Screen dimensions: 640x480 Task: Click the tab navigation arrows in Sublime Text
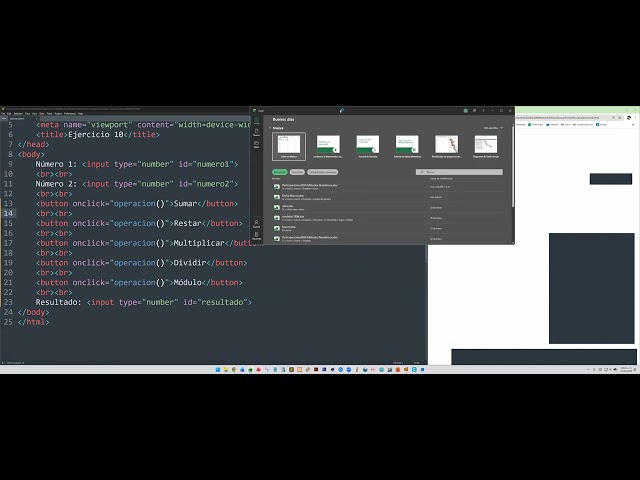click(x=4, y=118)
